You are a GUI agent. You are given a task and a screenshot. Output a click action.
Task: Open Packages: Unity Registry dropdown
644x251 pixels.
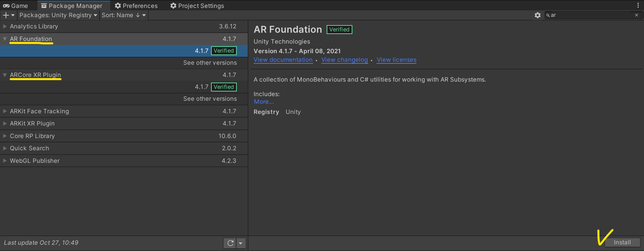(x=58, y=15)
